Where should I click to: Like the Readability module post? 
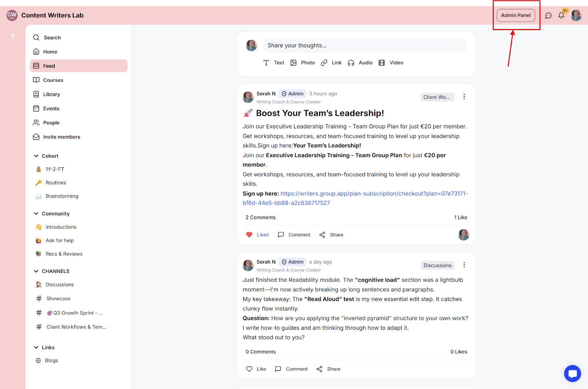point(256,369)
